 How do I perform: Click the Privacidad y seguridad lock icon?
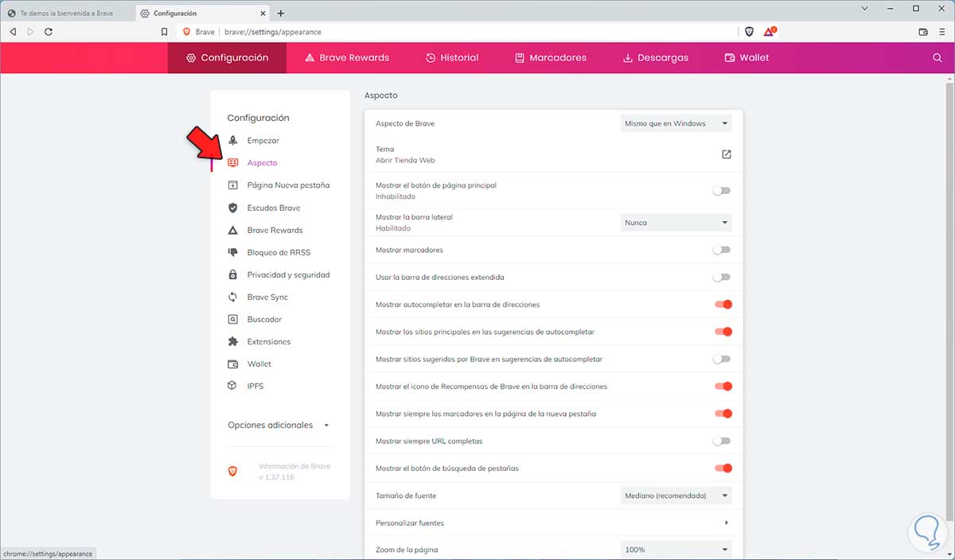[232, 274]
